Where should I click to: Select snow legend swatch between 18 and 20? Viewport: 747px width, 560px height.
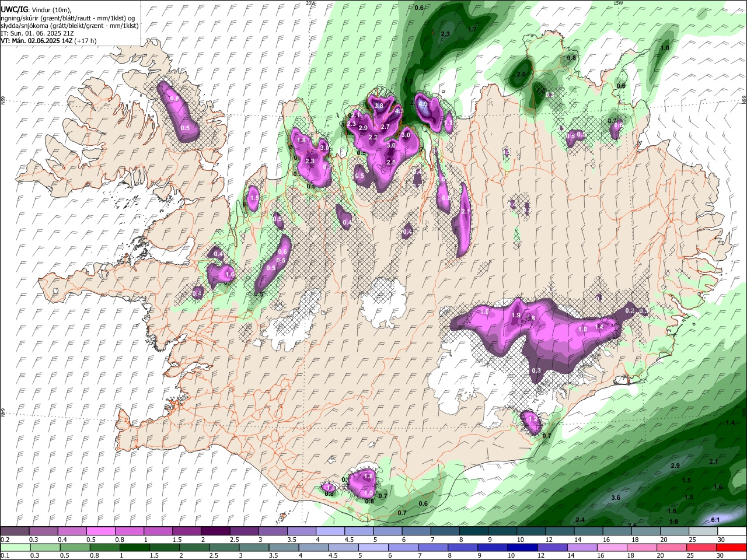pos(646,531)
